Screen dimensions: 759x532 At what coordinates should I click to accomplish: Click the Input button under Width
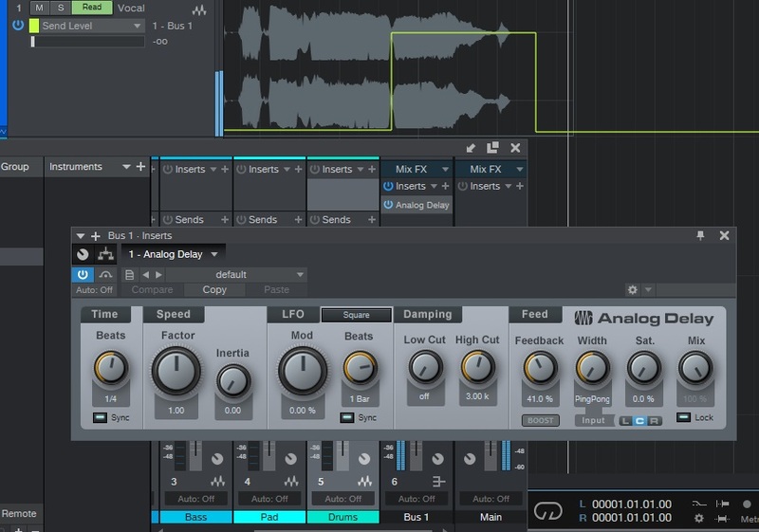point(594,420)
